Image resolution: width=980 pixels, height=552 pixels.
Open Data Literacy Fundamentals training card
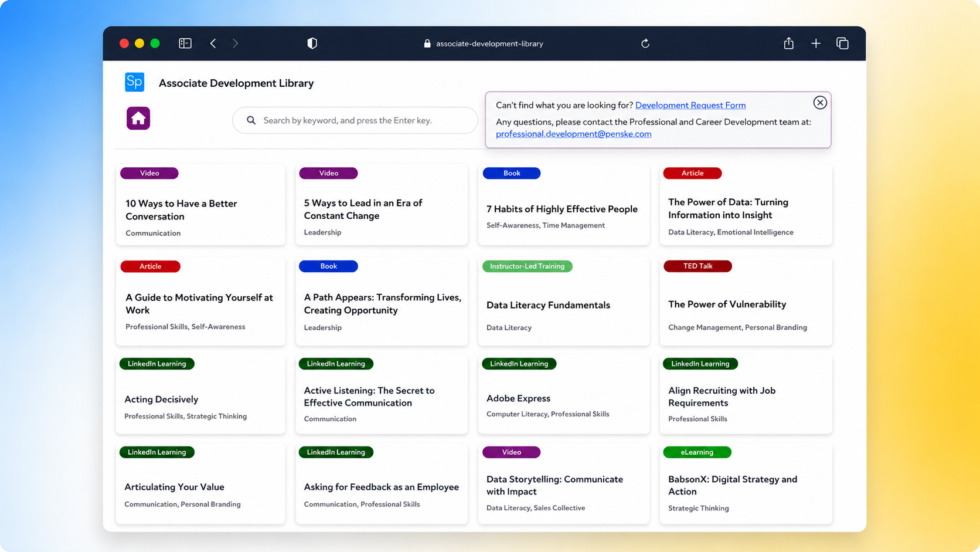[564, 301]
